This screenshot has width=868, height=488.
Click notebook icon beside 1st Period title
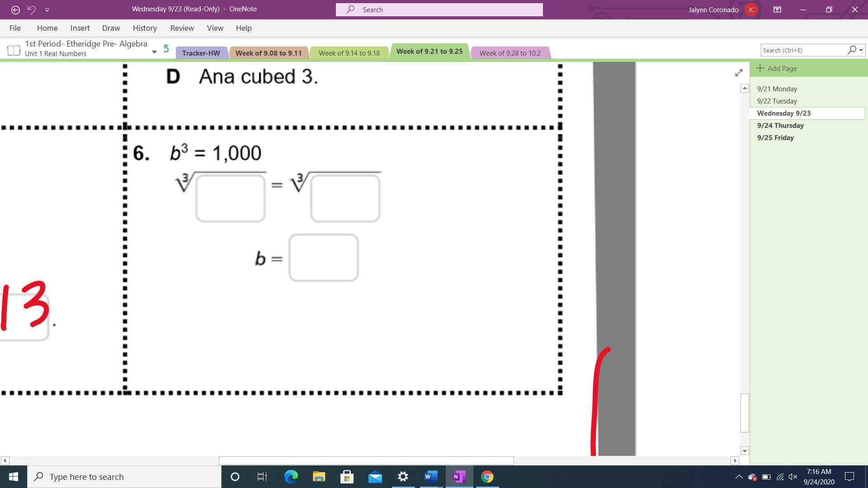(x=14, y=50)
